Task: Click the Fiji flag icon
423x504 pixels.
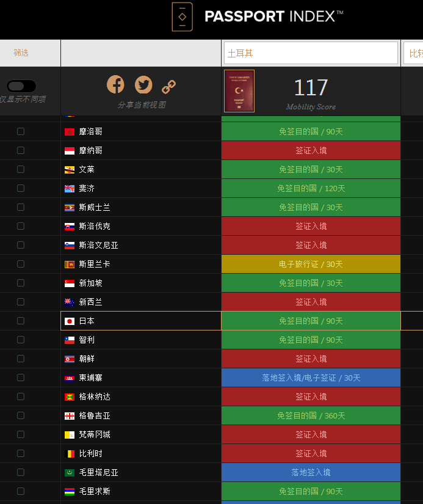Action: tap(70, 189)
